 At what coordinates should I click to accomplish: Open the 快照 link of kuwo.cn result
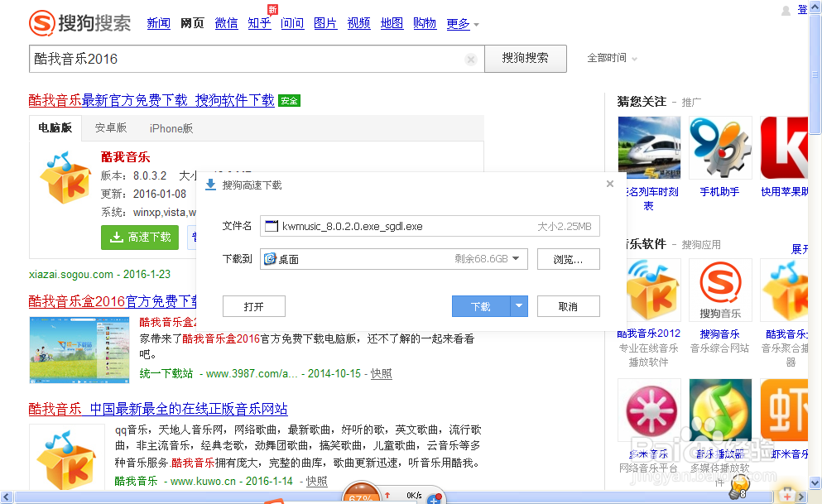(x=317, y=481)
